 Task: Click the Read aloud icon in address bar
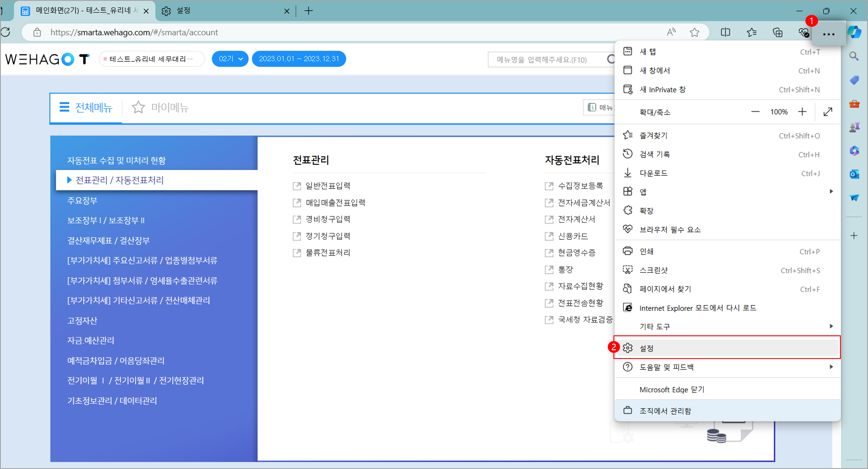671,32
